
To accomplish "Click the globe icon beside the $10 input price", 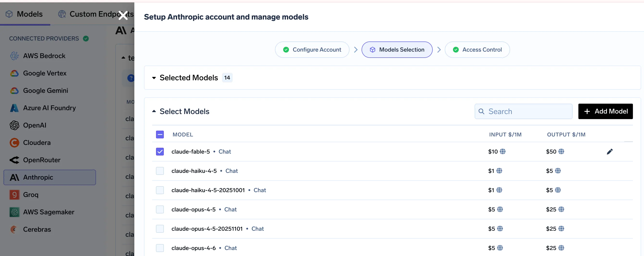I will pos(502,152).
